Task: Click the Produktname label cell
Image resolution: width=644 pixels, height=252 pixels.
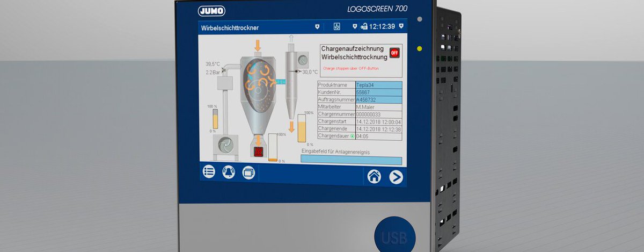Action: (x=336, y=85)
